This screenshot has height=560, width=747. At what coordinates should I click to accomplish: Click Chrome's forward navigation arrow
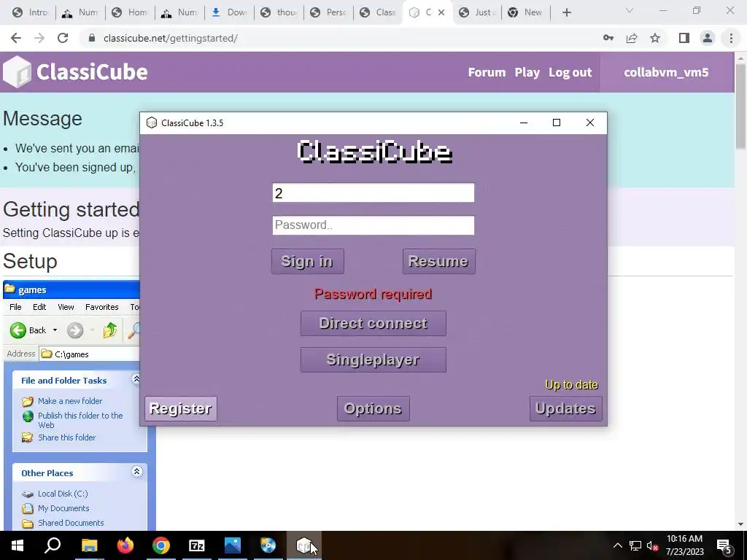(x=39, y=38)
